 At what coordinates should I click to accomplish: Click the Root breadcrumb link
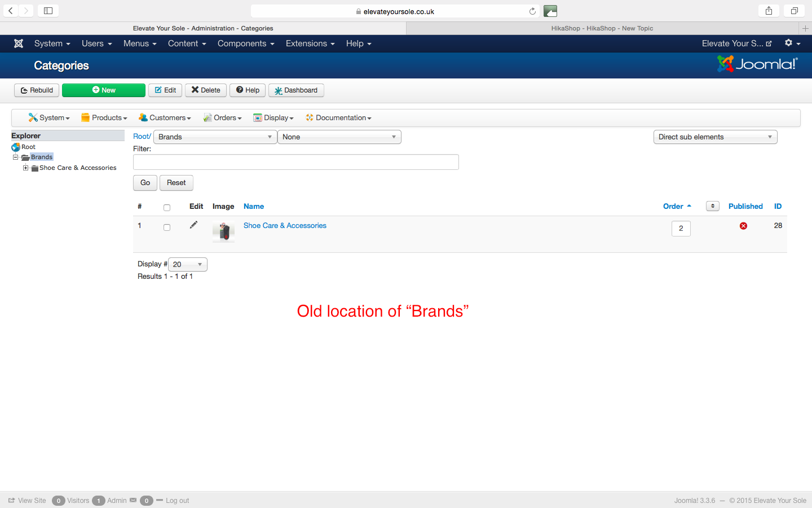point(141,137)
